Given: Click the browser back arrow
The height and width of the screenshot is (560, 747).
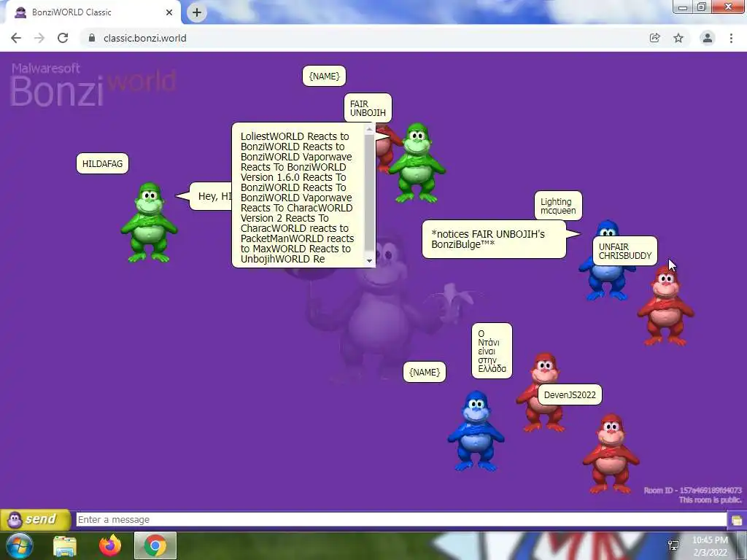Looking at the screenshot, I should tap(16, 38).
